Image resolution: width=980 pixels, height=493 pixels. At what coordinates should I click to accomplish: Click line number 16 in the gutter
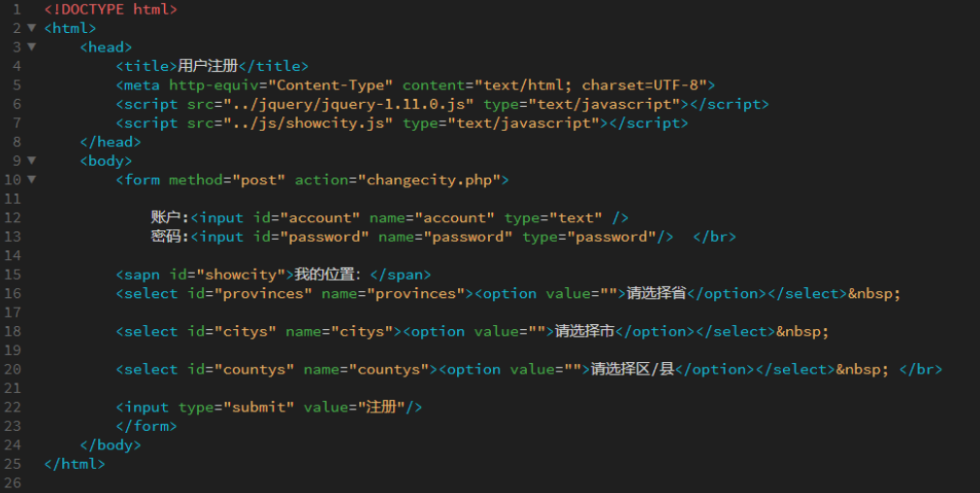pyautogui.click(x=13, y=293)
